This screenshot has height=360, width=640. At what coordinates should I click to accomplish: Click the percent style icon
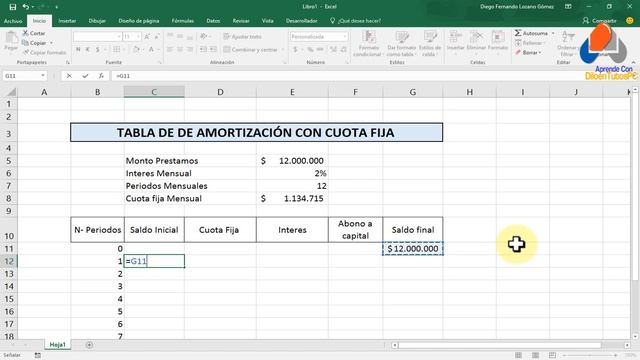click(x=310, y=49)
